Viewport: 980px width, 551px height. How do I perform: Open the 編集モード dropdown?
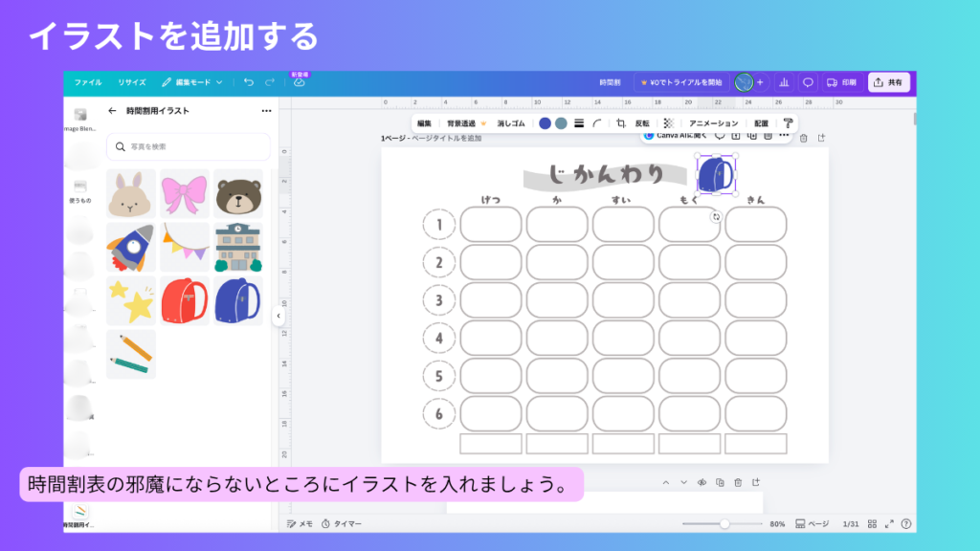point(196,82)
